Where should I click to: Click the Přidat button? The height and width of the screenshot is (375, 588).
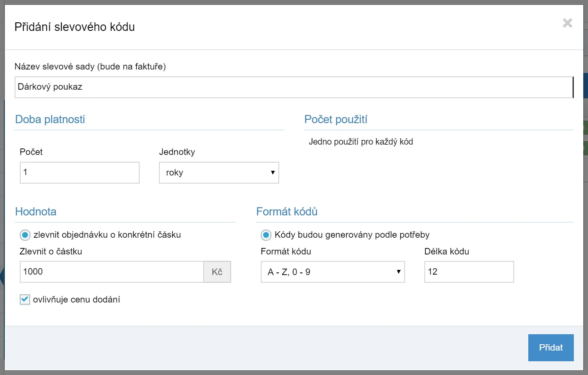click(x=551, y=348)
